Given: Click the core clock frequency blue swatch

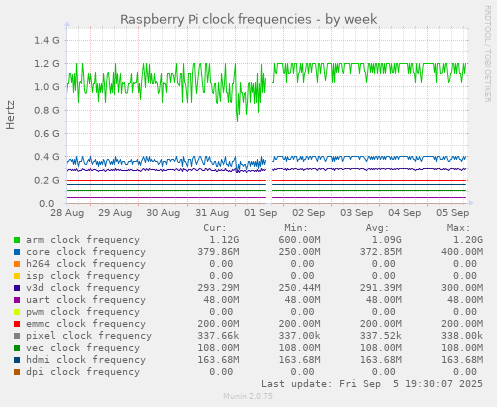Looking at the screenshot, I should [17, 252].
